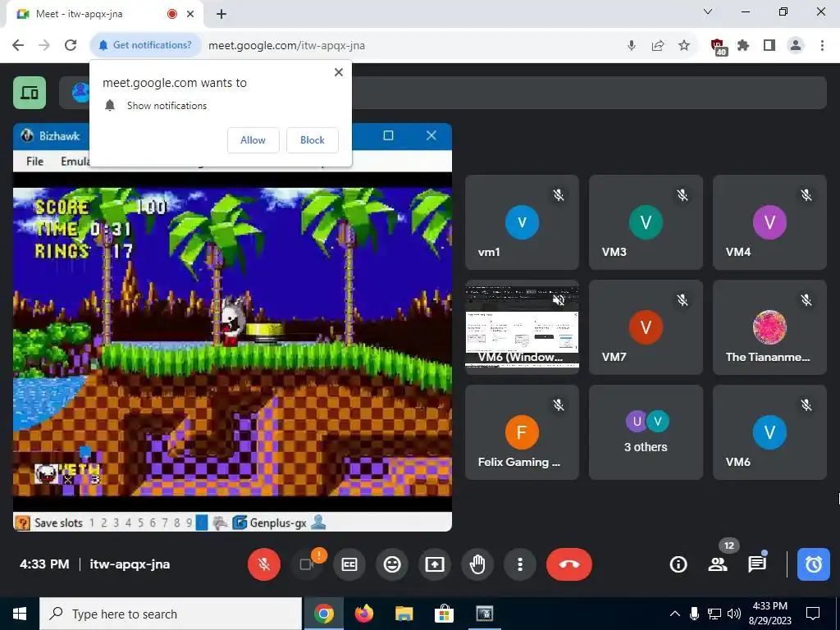Click the Get notifications? chip
This screenshot has width=840, height=630.
click(146, 45)
